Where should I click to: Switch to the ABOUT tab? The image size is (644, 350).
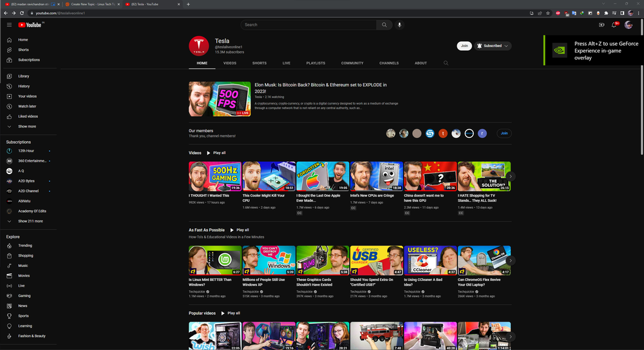pos(421,63)
